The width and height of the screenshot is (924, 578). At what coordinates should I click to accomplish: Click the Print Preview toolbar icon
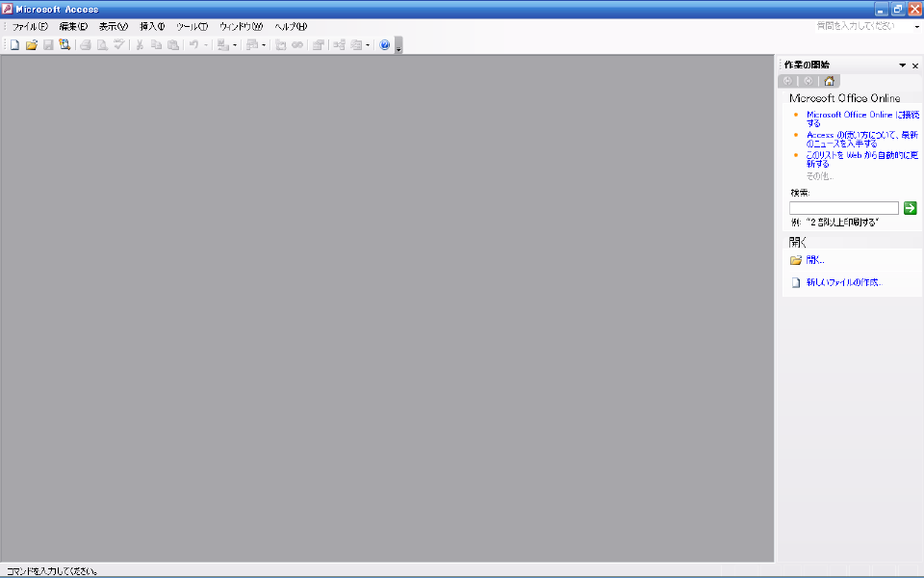102,45
